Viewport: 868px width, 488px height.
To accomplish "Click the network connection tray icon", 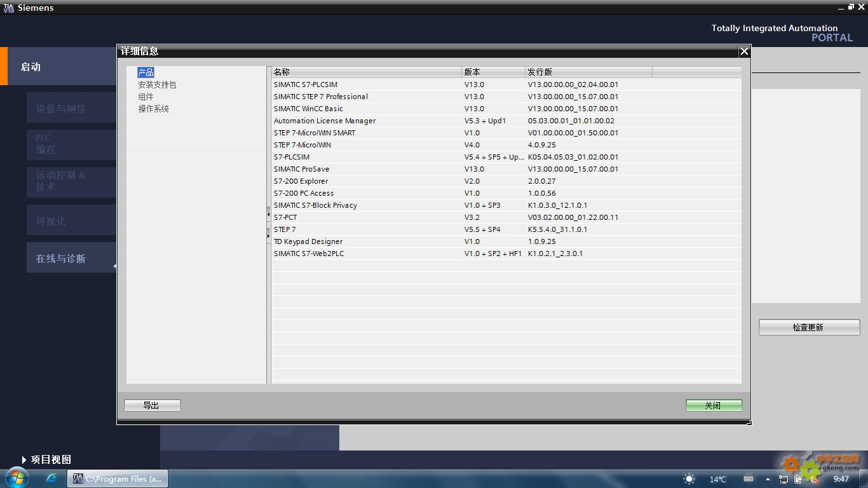I will 783,479.
